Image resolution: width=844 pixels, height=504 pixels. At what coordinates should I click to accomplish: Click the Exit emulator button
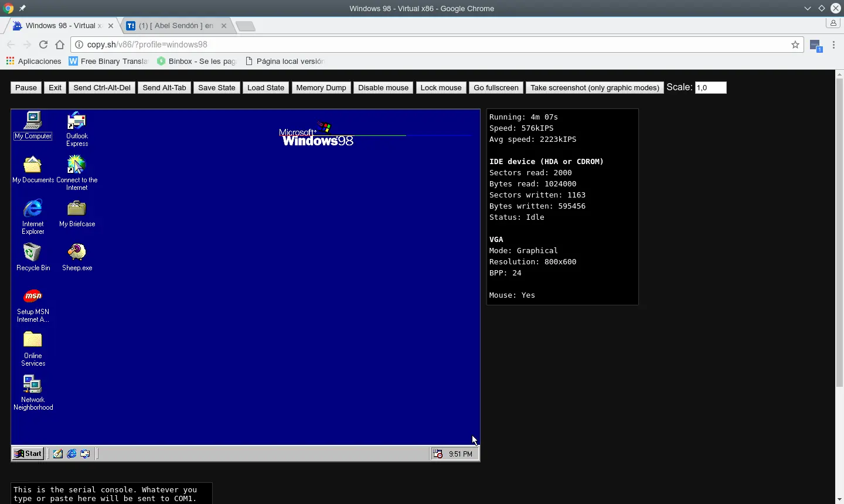click(55, 88)
